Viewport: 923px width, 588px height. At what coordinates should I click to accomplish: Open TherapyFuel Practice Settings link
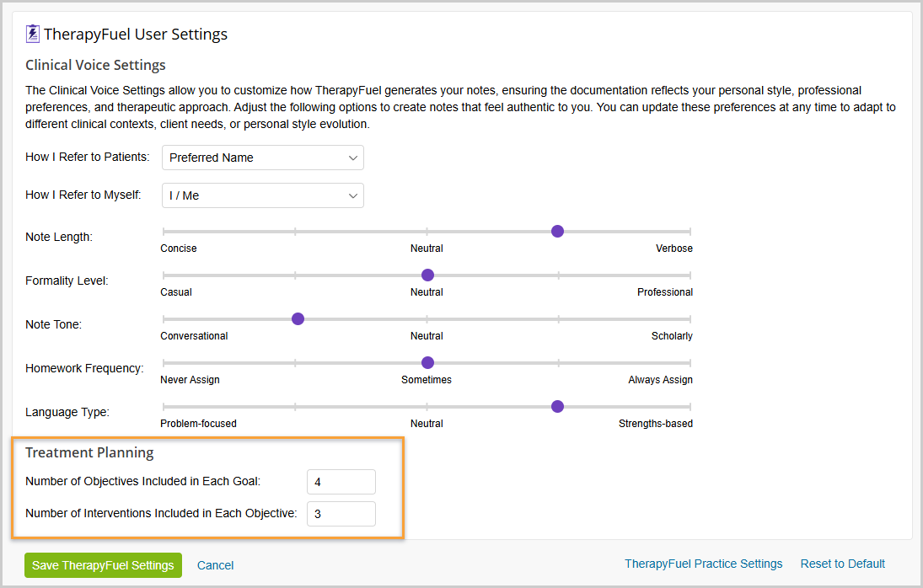pyautogui.click(x=704, y=564)
